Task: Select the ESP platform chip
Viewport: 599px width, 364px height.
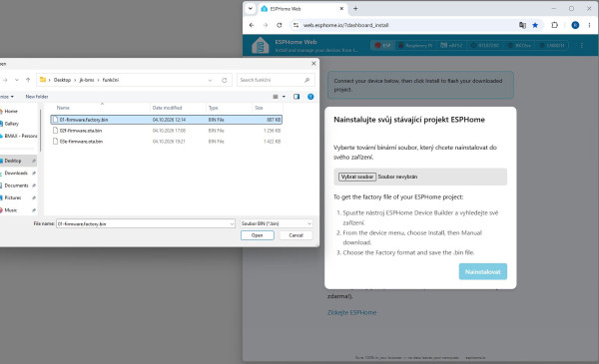Action: (x=383, y=46)
